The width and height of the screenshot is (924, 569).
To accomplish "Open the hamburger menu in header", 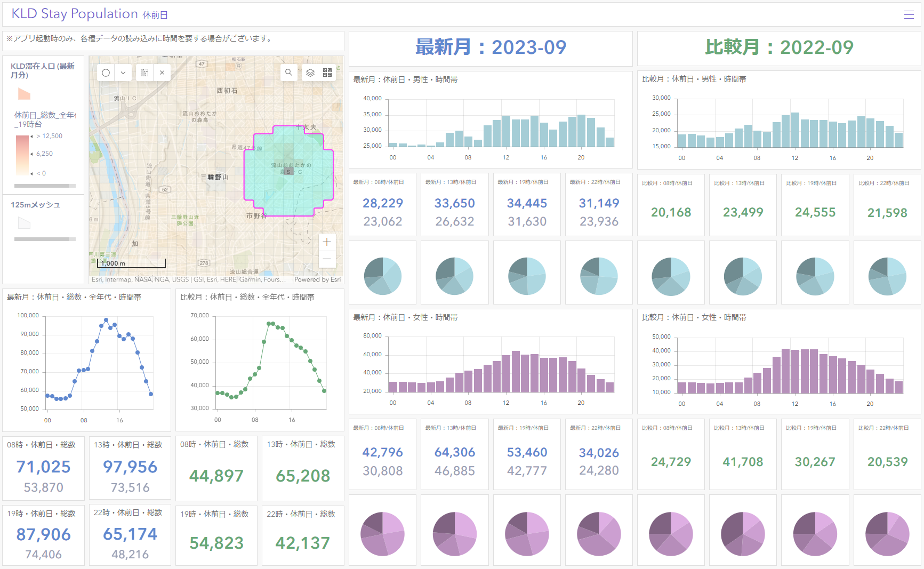I will pyautogui.click(x=909, y=14).
